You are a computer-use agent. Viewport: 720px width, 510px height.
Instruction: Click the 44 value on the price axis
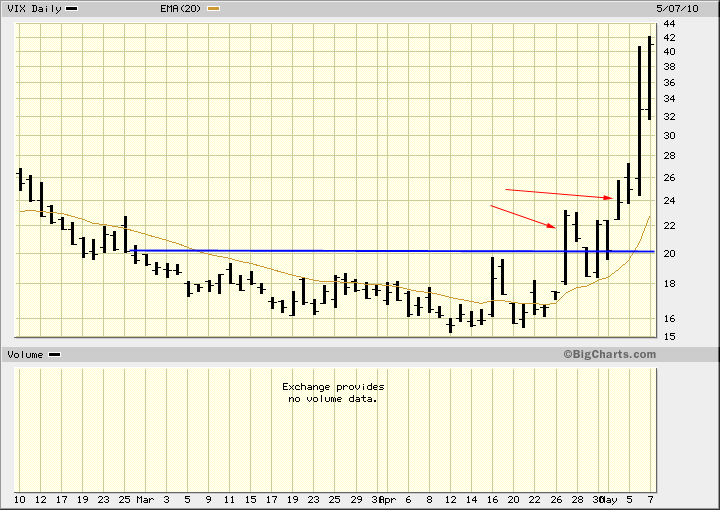pos(667,23)
